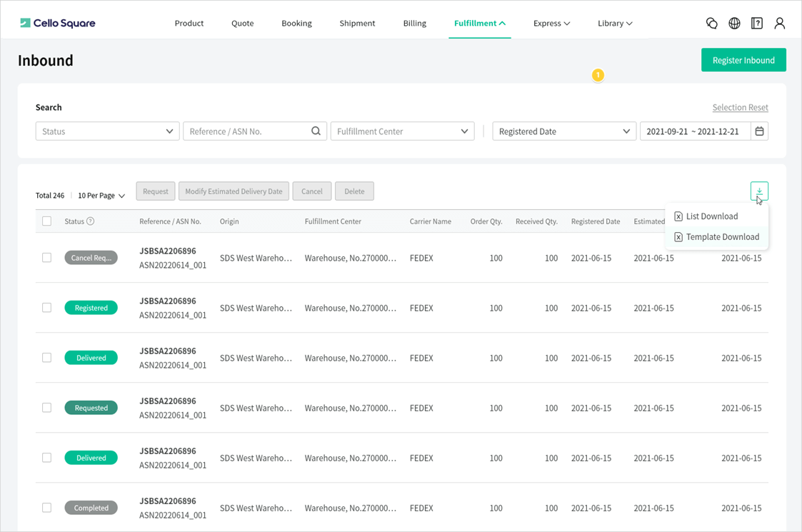Change the 10 Per Page selector
The height and width of the screenshot is (532, 802).
(101, 196)
